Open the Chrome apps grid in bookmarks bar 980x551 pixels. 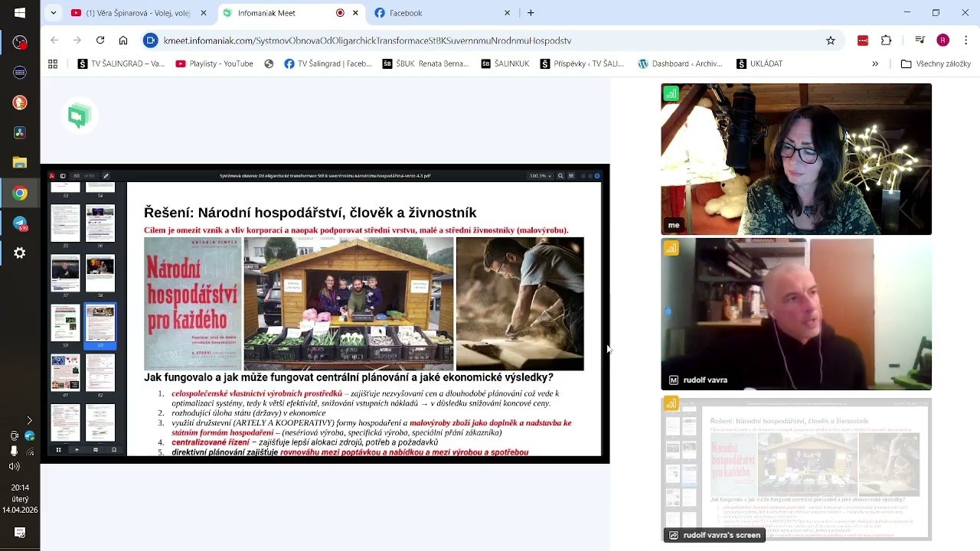click(53, 64)
